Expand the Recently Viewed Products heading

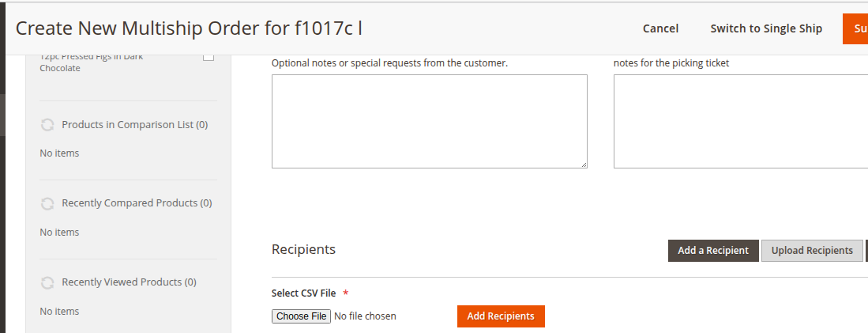129,282
